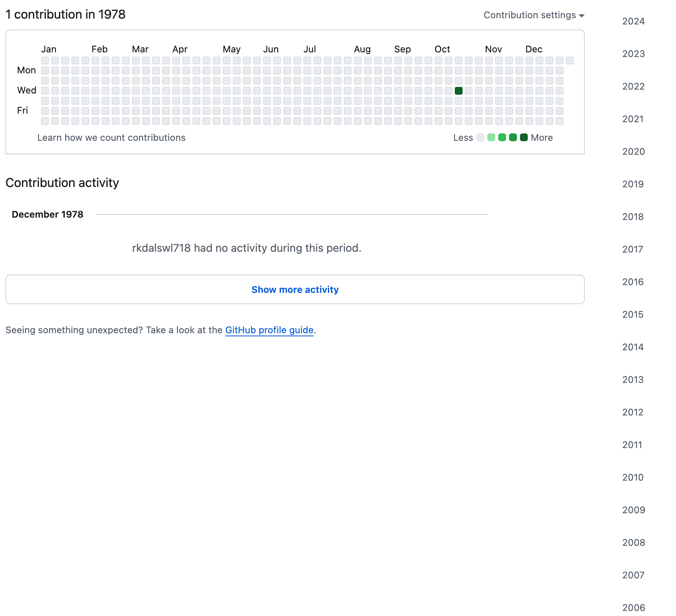Open the GitHub profile guide link

[269, 330]
